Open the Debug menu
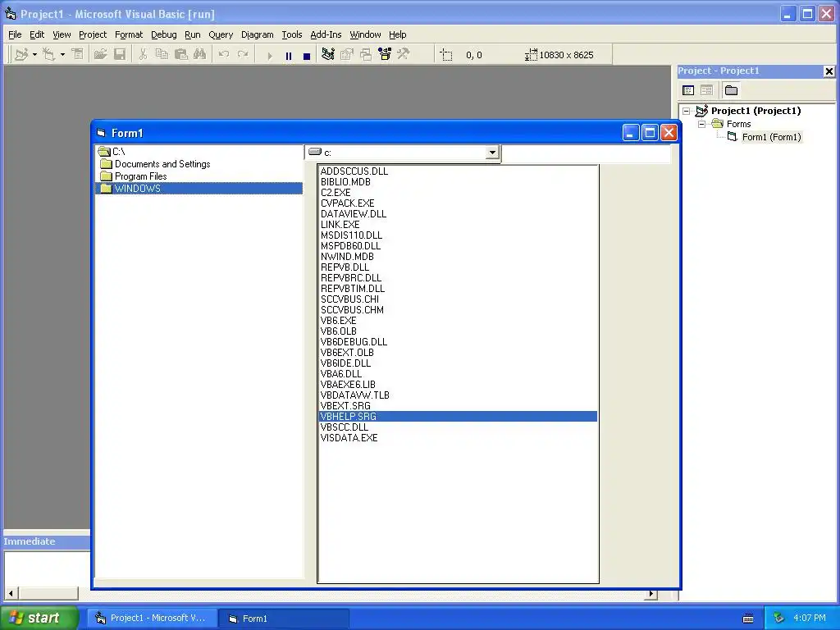Image resolution: width=840 pixels, height=630 pixels. (x=164, y=34)
